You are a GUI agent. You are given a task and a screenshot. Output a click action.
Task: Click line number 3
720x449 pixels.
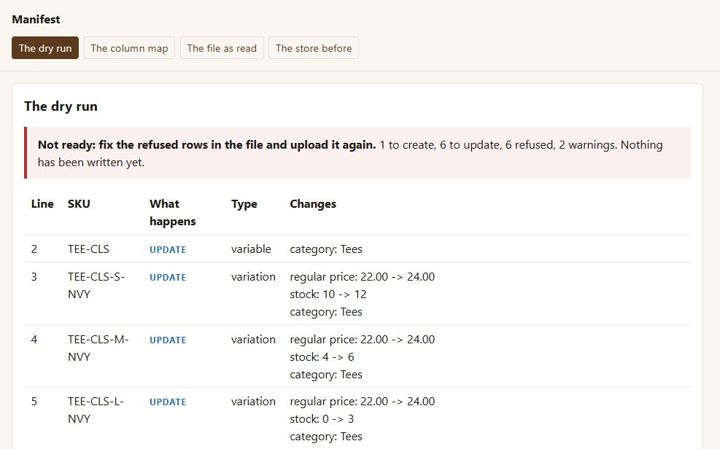tap(34, 277)
